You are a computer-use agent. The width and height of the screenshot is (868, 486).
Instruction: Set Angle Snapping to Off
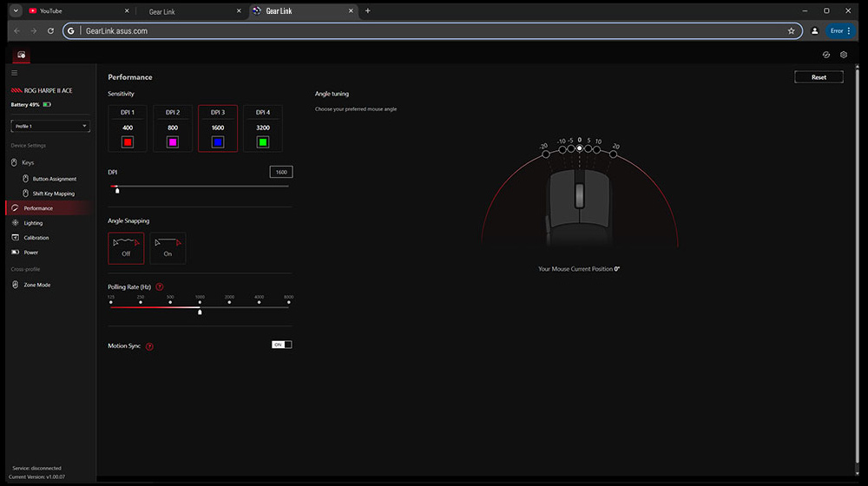(x=126, y=248)
